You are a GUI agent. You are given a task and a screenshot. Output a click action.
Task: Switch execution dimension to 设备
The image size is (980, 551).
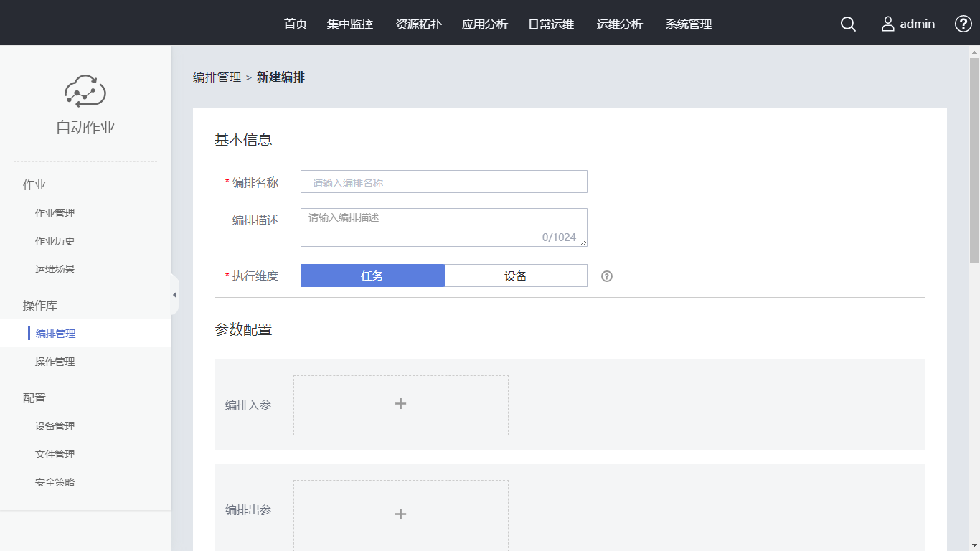[x=515, y=276]
